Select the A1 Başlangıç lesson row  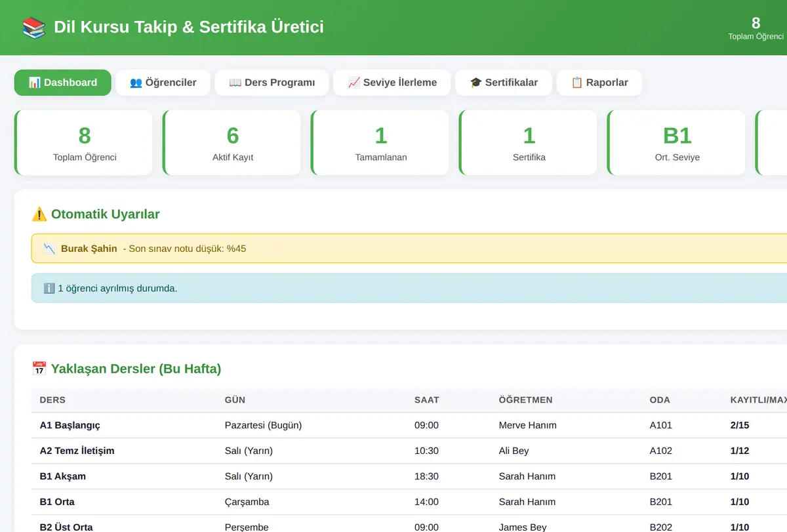tap(409, 425)
